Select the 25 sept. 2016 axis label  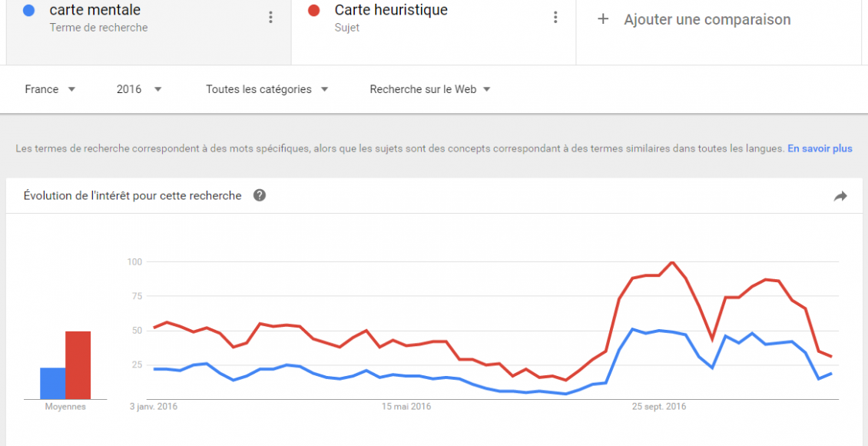point(659,406)
